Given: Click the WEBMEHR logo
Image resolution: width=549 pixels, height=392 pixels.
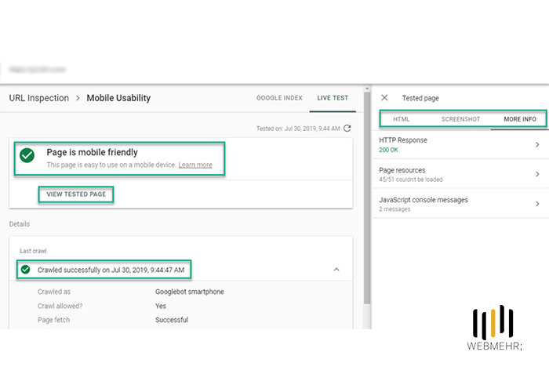Looking at the screenshot, I should 493,329.
